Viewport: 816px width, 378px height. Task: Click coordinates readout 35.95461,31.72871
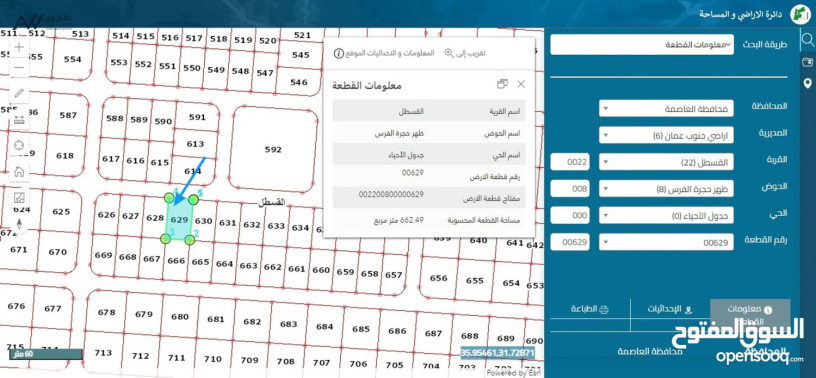click(497, 352)
